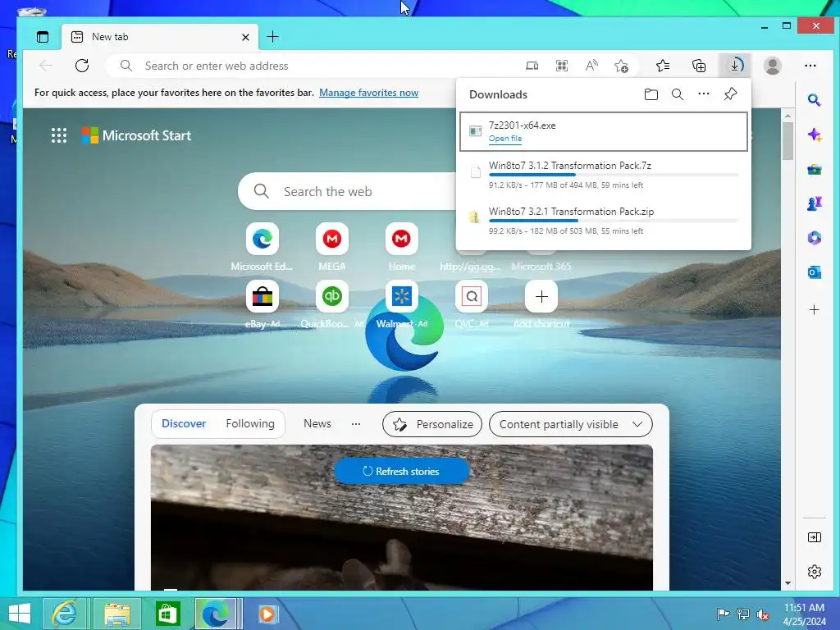This screenshot has height=630, width=840.
Task: Open File Explorer from taskbar
Action: tap(116, 614)
